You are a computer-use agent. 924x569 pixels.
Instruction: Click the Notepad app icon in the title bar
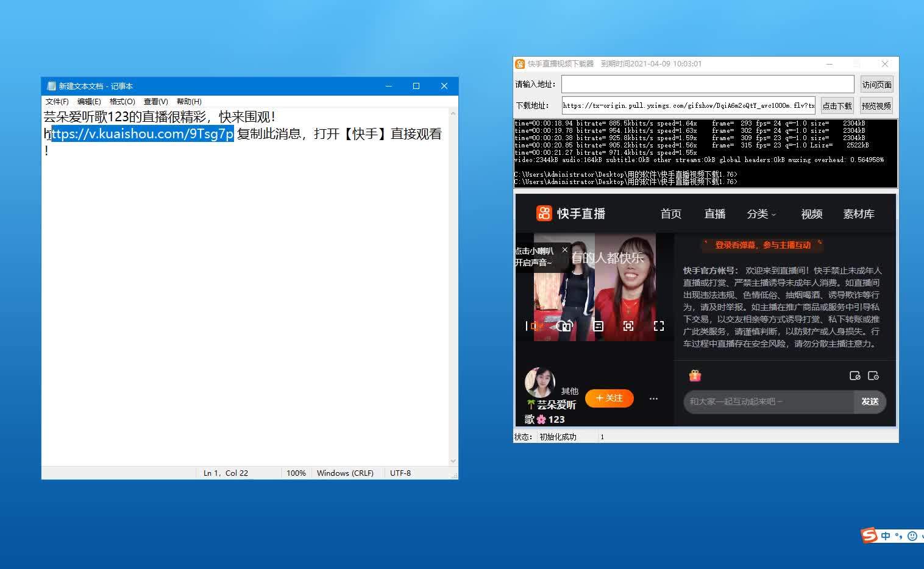pos(51,86)
